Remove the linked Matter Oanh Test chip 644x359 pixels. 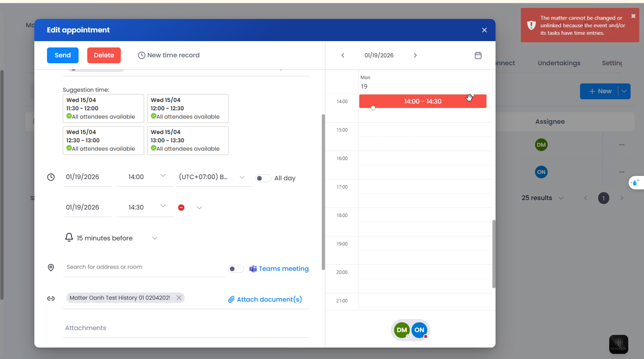179,298
